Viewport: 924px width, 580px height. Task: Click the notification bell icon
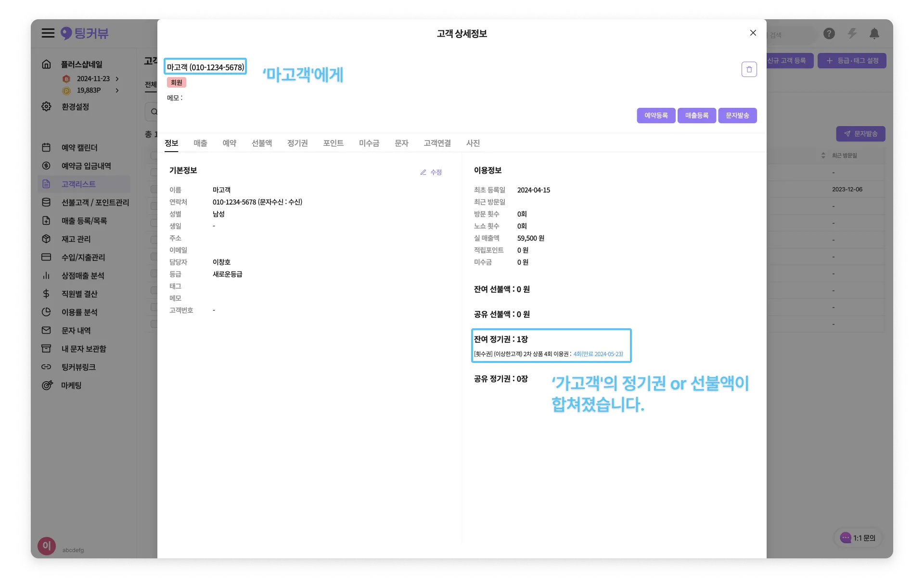coord(874,34)
